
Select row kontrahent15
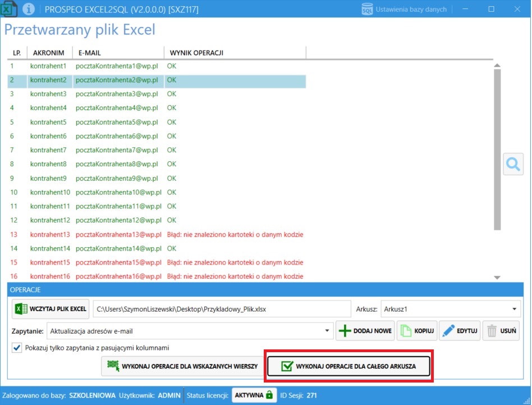coord(157,262)
